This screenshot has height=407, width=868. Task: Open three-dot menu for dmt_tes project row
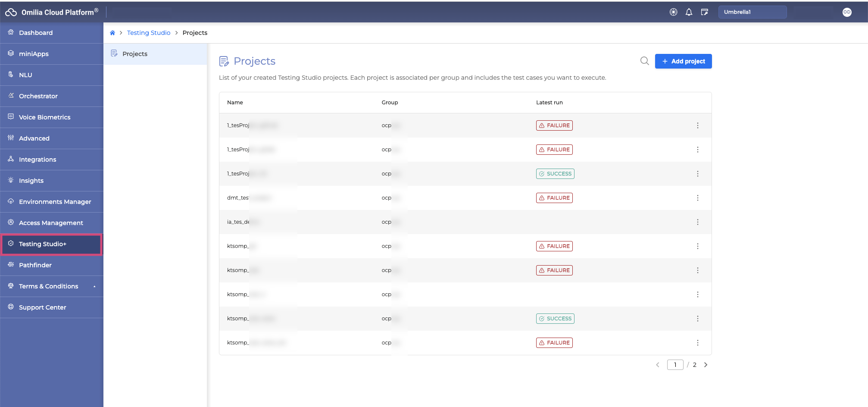pyautogui.click(x=697, y=198)
